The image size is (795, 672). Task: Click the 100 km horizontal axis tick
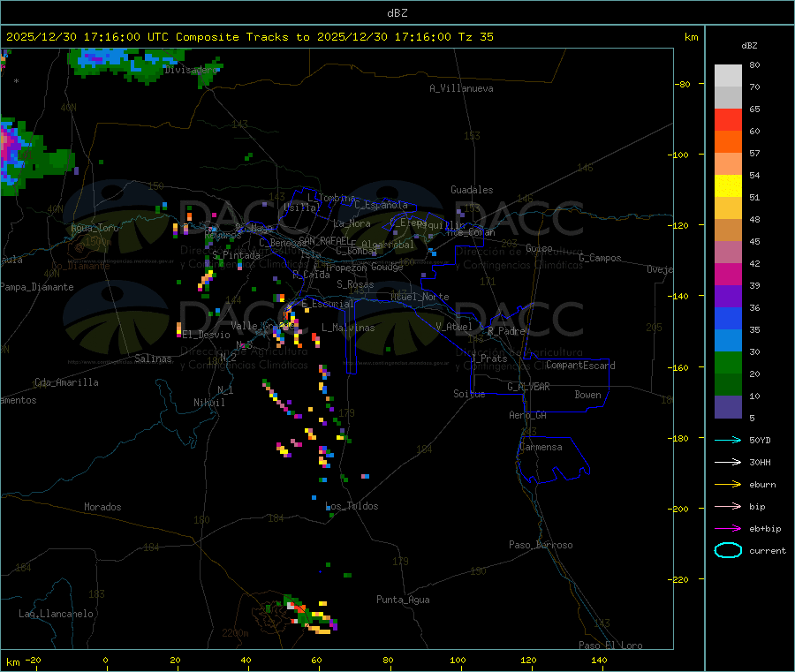(458, 660)
